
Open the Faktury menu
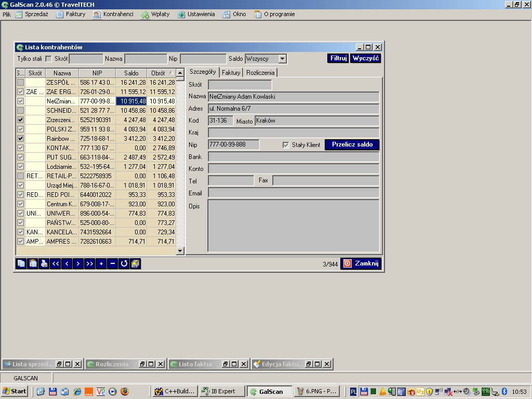[71, 14]
